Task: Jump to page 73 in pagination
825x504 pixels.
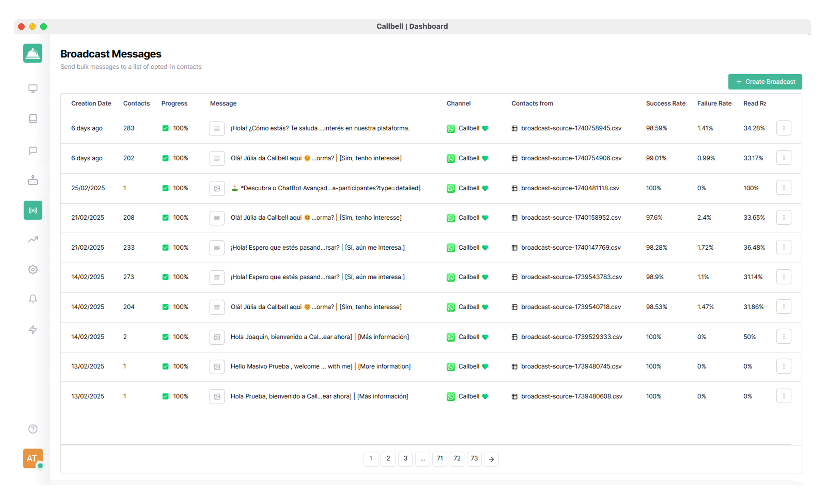Action: point(474,459)
